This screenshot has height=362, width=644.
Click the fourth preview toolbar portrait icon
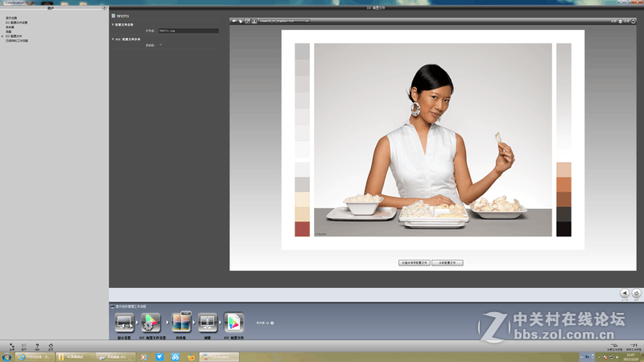coord(254,21)
